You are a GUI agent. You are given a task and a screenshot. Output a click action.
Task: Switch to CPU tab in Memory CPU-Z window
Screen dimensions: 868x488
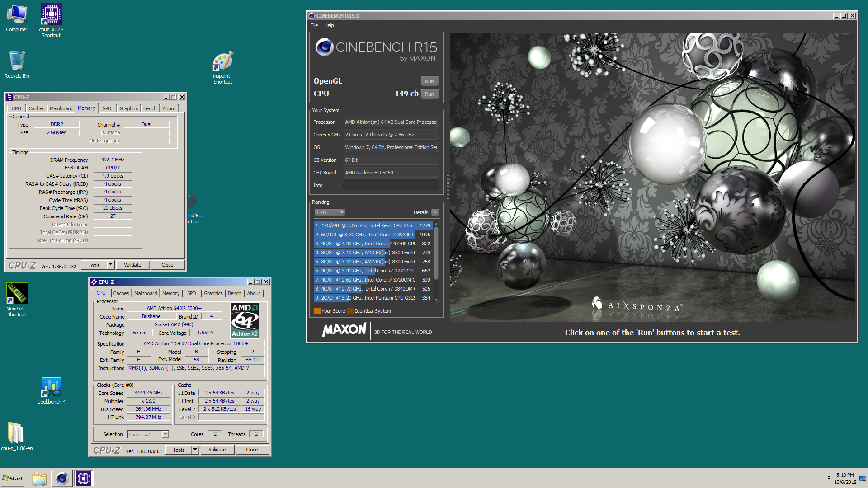pos(16,108)
